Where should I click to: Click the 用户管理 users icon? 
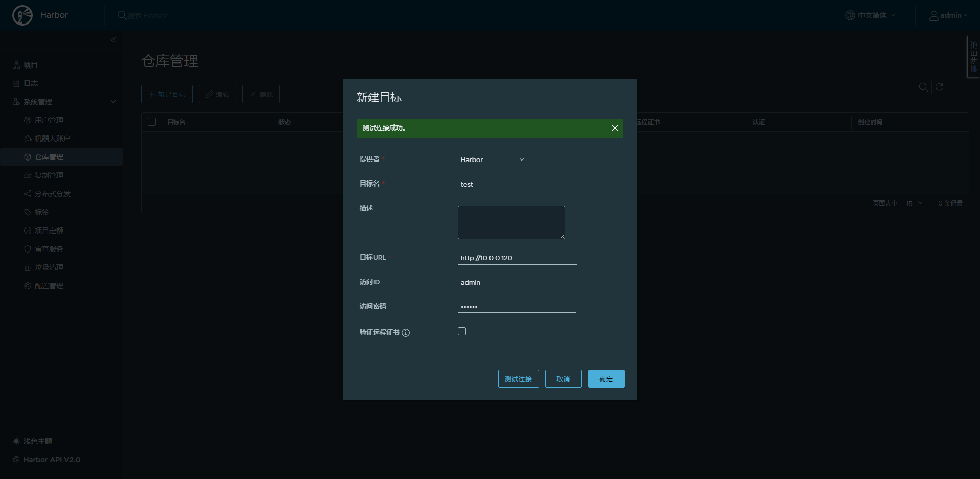[28, 120]
